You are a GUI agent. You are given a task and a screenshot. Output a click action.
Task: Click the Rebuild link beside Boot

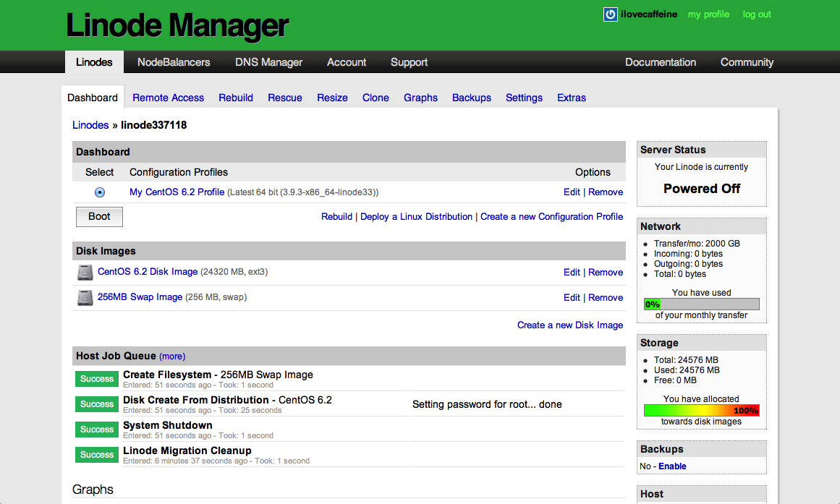(x=336, y=216)
